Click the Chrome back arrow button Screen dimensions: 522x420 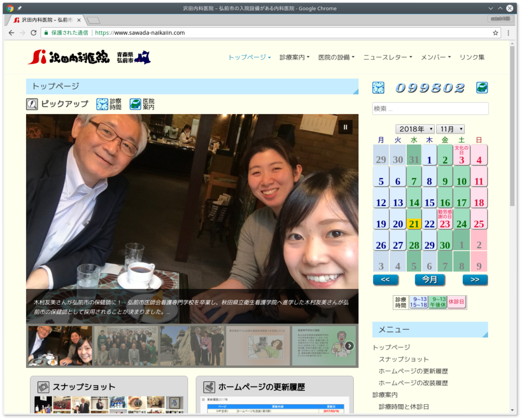12,33
